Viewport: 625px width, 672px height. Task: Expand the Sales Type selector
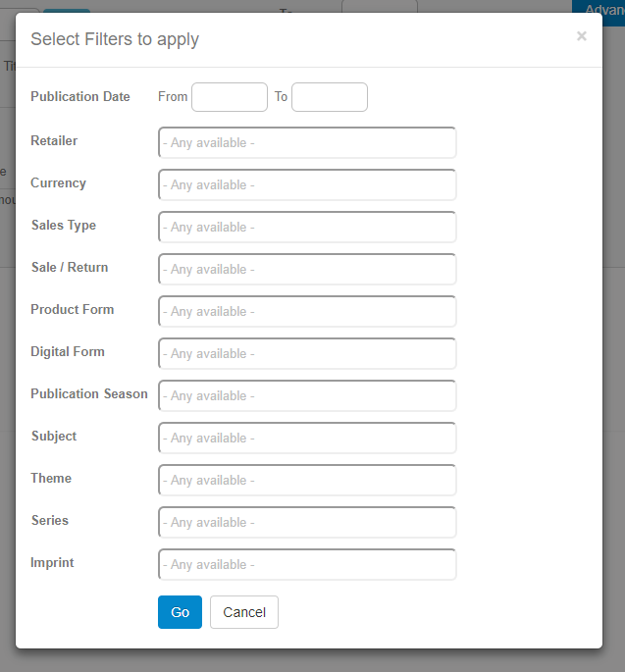(307, 227)
